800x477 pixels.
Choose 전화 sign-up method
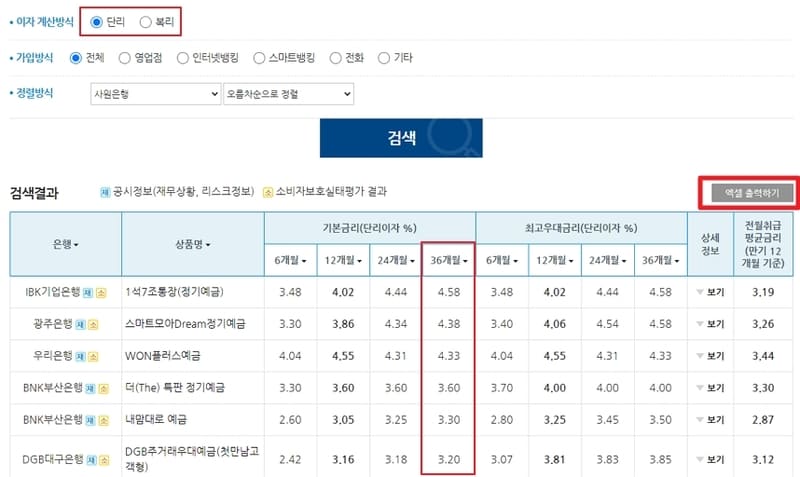[x=335, y=58]
